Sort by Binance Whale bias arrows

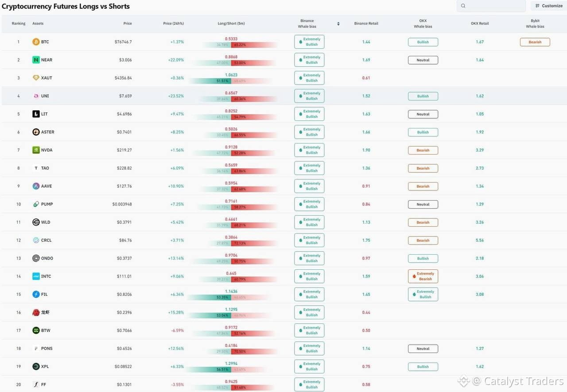tap(338, 24)
